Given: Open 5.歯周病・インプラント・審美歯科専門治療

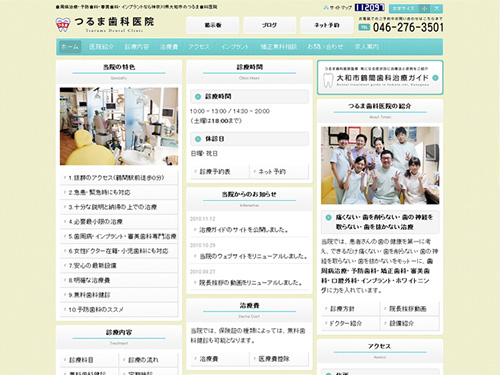Looking at the screenshot, I should [x=119, y=237].
